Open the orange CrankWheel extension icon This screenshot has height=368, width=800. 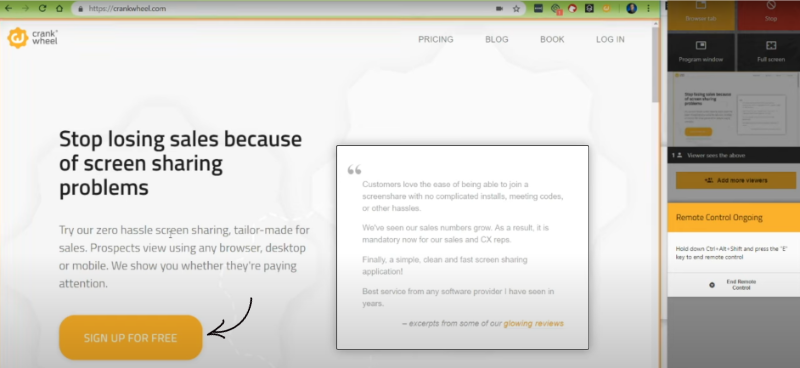coord(607,8)
